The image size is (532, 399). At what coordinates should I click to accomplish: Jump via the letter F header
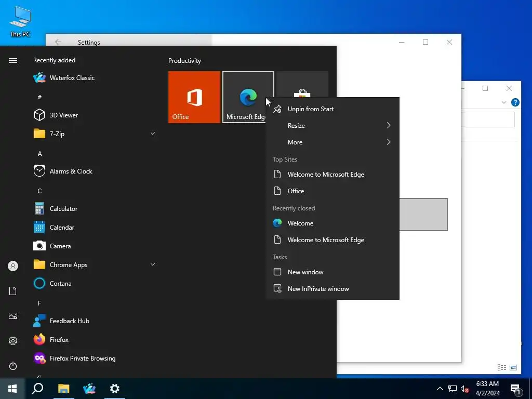[x=39, y=303]
